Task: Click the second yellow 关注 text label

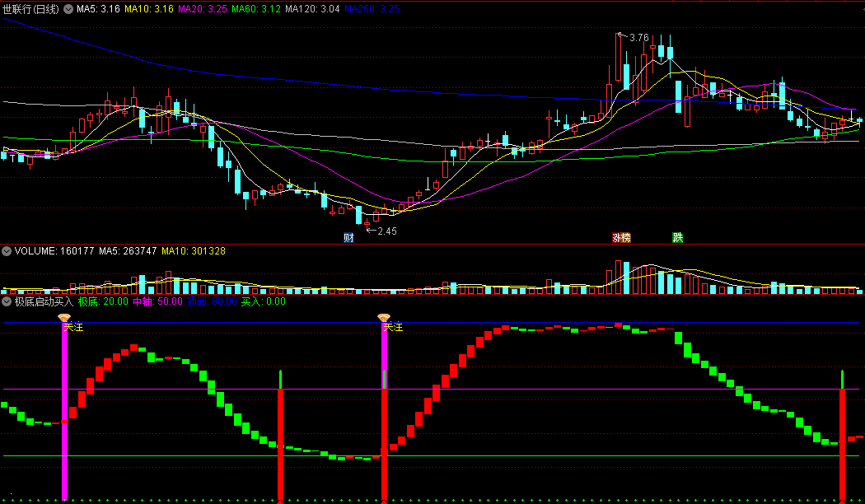Action: (x=393, y=327)
